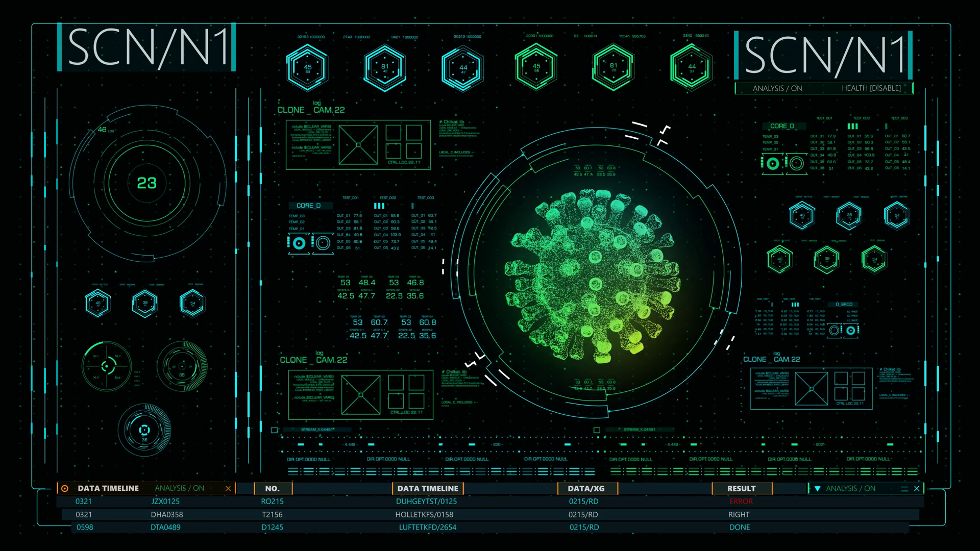Viewport: 980px width, 551px height.
Task: Select the DATA/XG column tab
Action: tap(586, 489)
